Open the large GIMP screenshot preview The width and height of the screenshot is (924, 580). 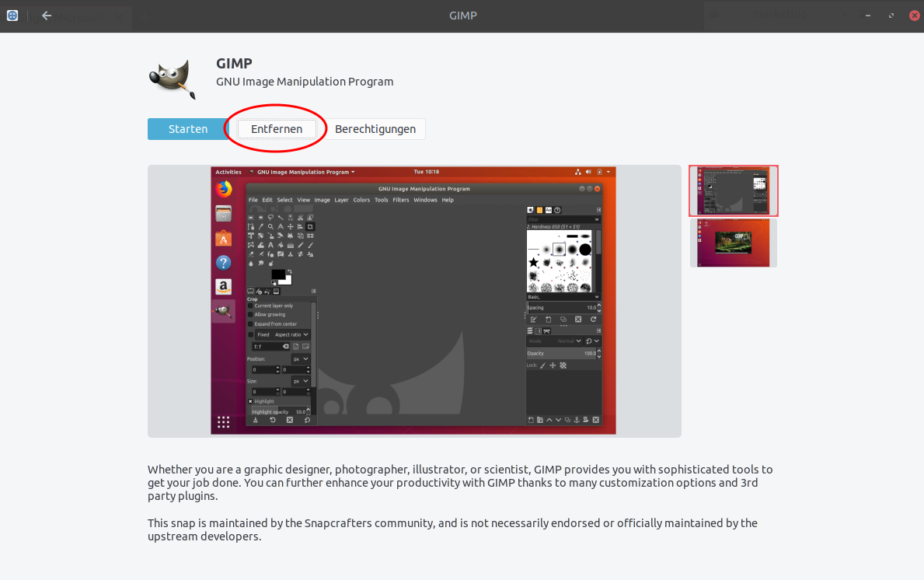pos(414,301)
